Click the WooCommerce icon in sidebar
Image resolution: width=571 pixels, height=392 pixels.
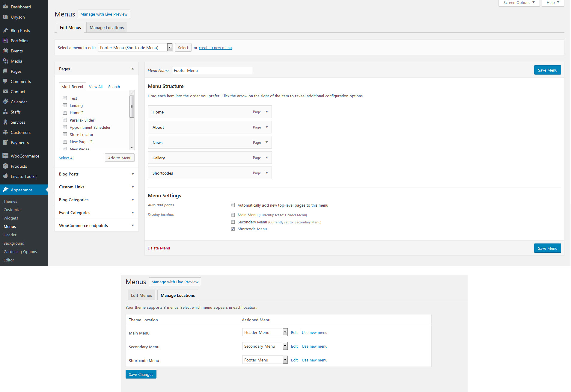[x=5, y=156]
